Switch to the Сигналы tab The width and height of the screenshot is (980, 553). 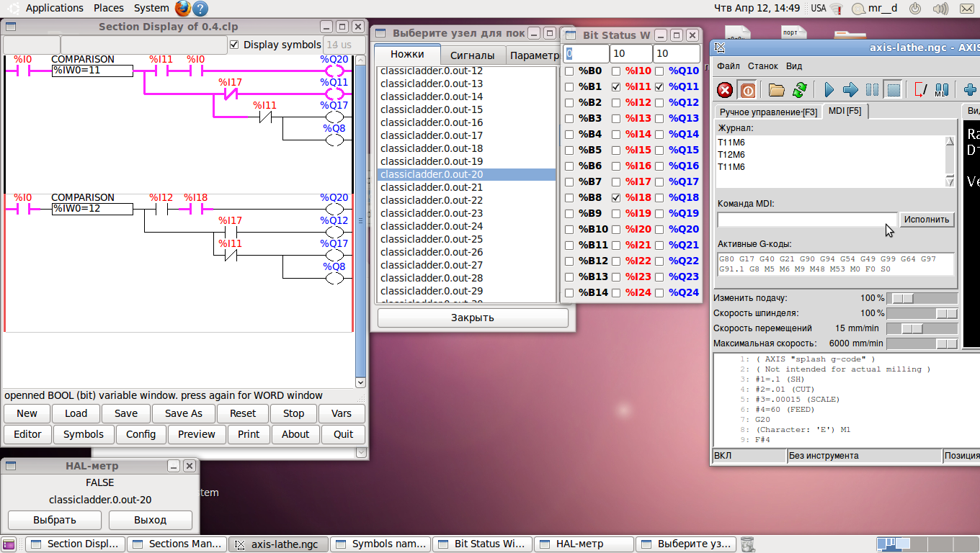pyautogui.click(x=472, y=55)
